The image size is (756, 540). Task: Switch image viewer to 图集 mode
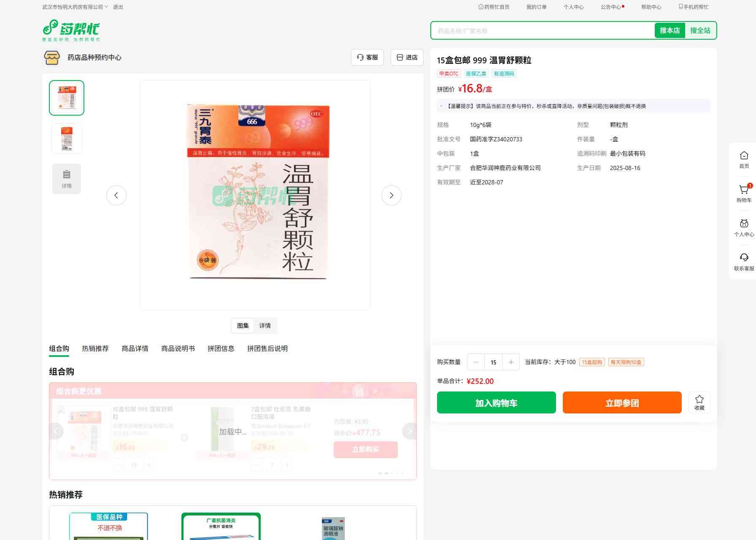point(243,326)
